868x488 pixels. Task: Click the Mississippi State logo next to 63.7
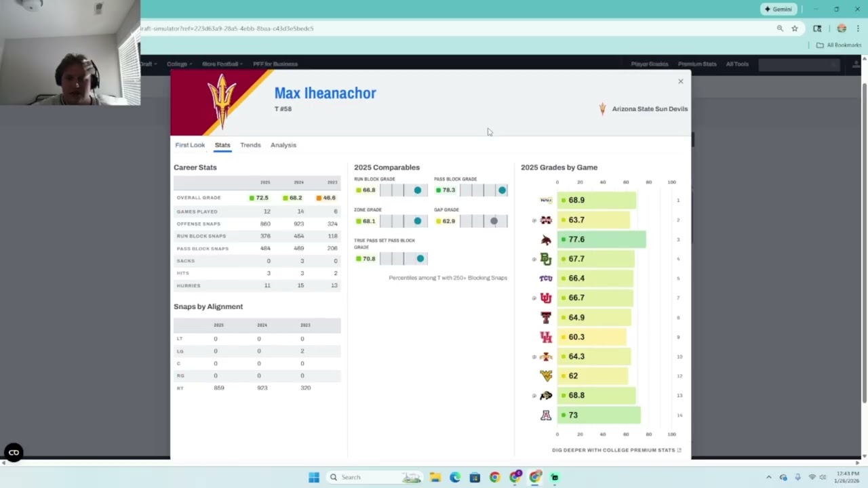pyautogui.click(x=546, y=220)
